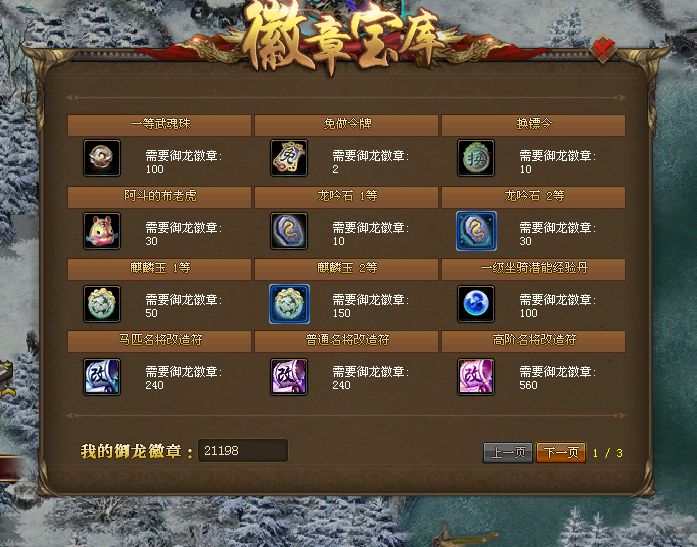Pick the purple 普通名将改造符 icon
This screenshot has height=547, width=697.
tap(289, 376)
